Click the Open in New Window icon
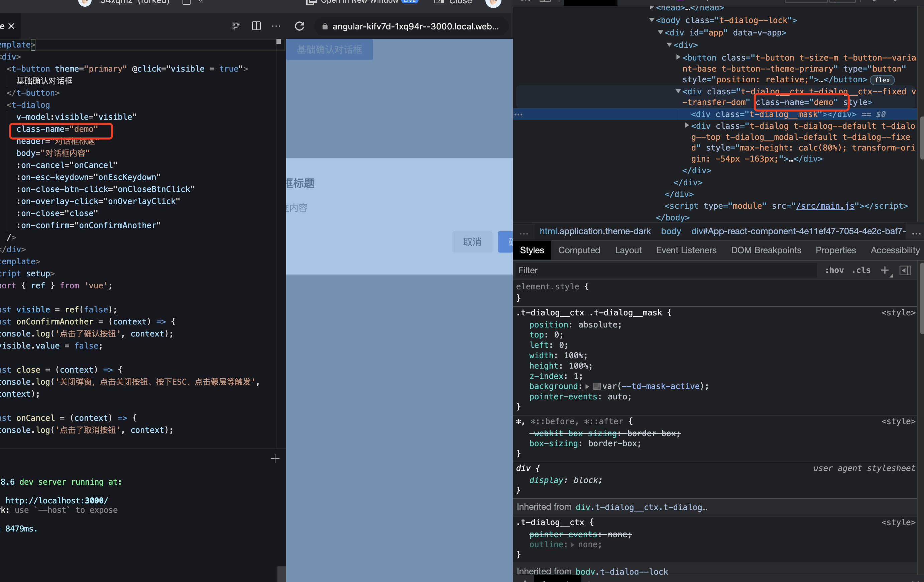This screenshot has width=924, height=582. pos(312,3)
